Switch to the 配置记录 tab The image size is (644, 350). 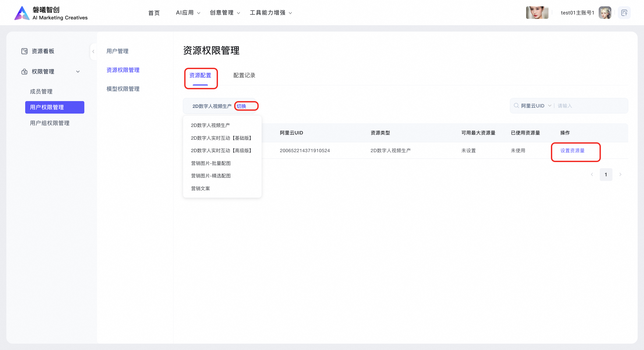[x=244, y=75]
